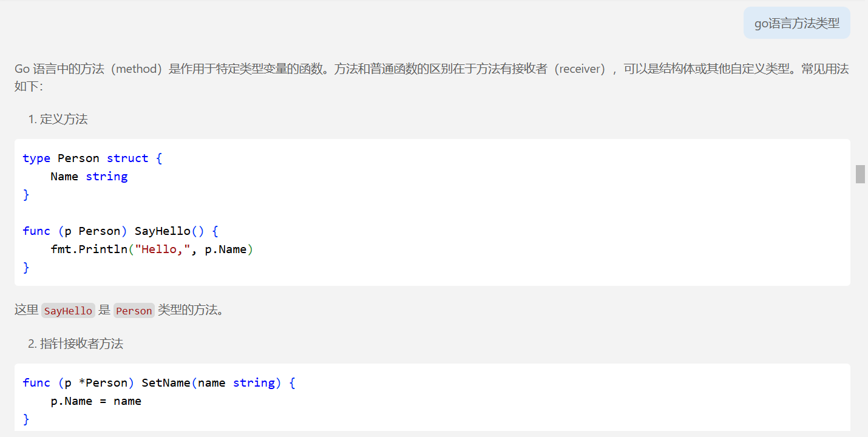Click the inline code "SayHello" in the explanation sentence
The image size is (868, 437).
(x=68, y=310)
